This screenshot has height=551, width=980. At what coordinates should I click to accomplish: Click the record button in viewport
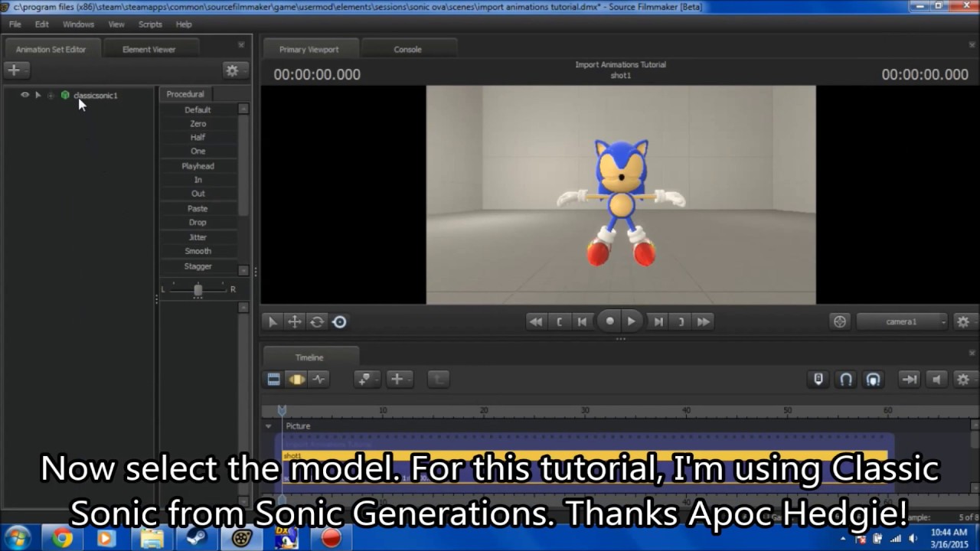pos(609,321)
